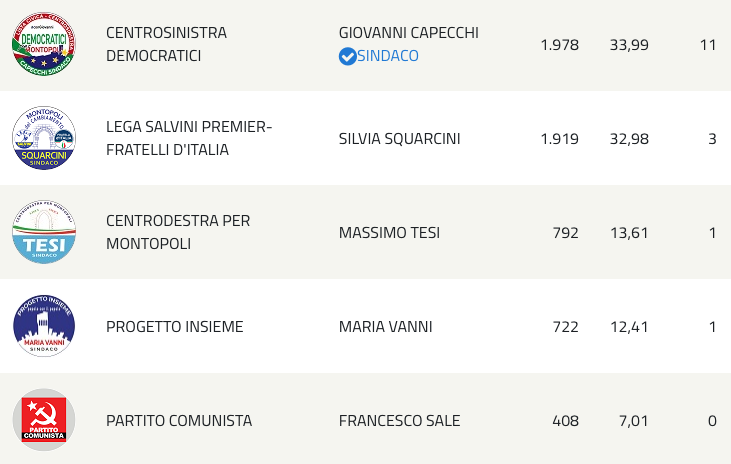731x464 pixels.
Task: Click the 792 votes value
Action: pyautogui.click(x=565, y=233)
